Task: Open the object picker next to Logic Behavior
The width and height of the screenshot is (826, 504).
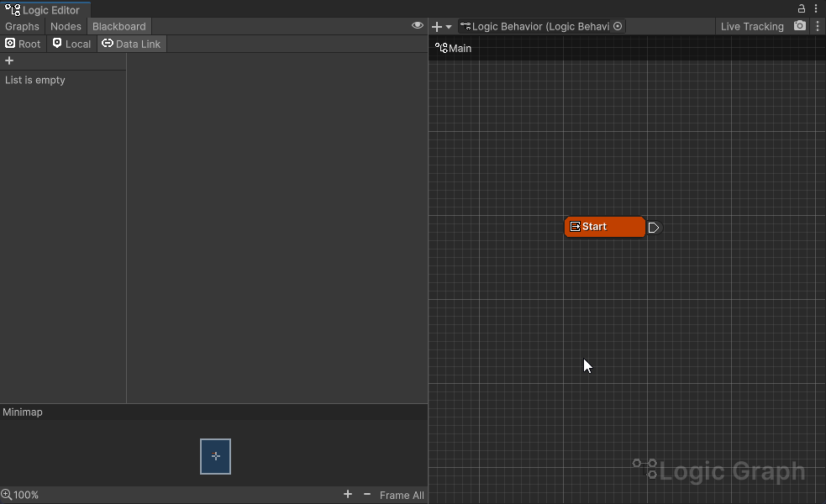Action: click(x=618, y=26)
